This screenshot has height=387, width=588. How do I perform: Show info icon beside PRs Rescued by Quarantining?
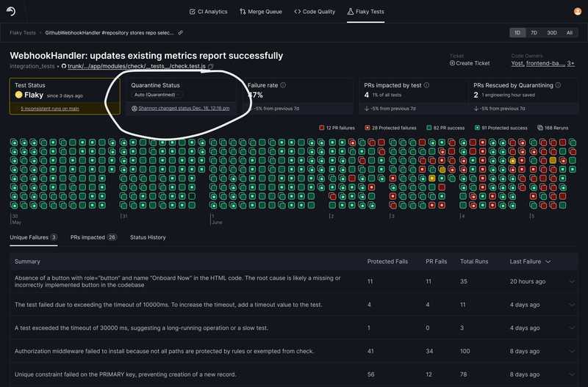click(558, 85)
